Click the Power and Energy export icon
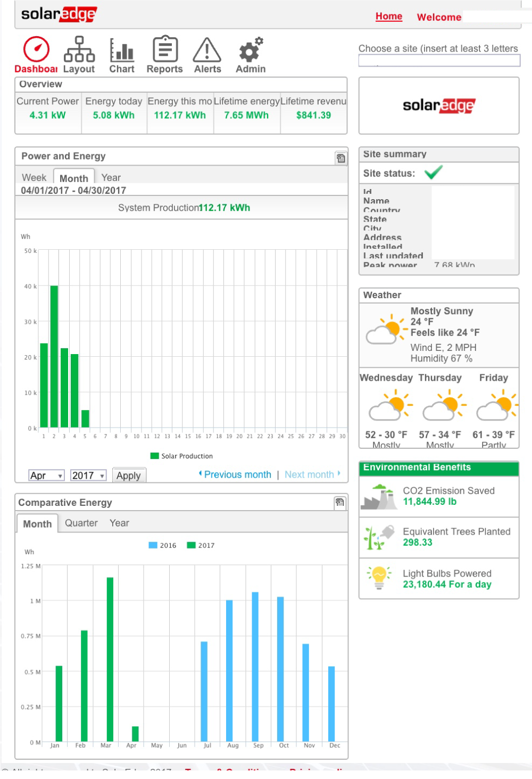Screen dimensions: 532x779 (x=341, y=158)
